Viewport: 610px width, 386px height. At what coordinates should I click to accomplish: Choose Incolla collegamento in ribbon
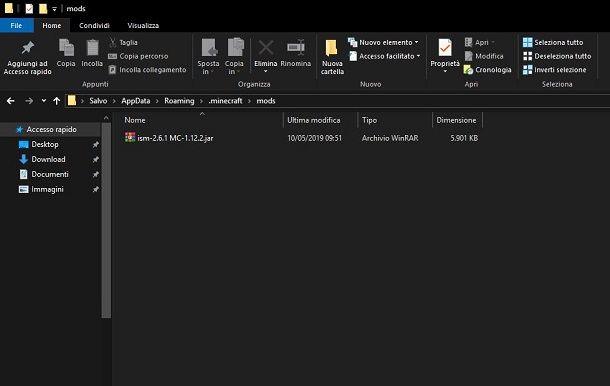pyautogui.click(x=147, y=70)
